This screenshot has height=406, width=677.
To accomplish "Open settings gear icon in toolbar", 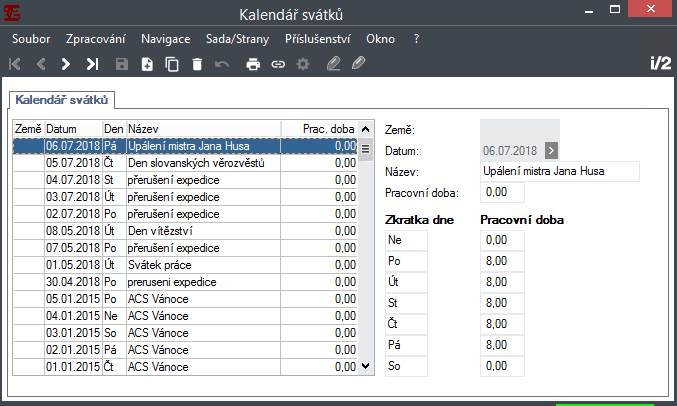I will (303, 64).
